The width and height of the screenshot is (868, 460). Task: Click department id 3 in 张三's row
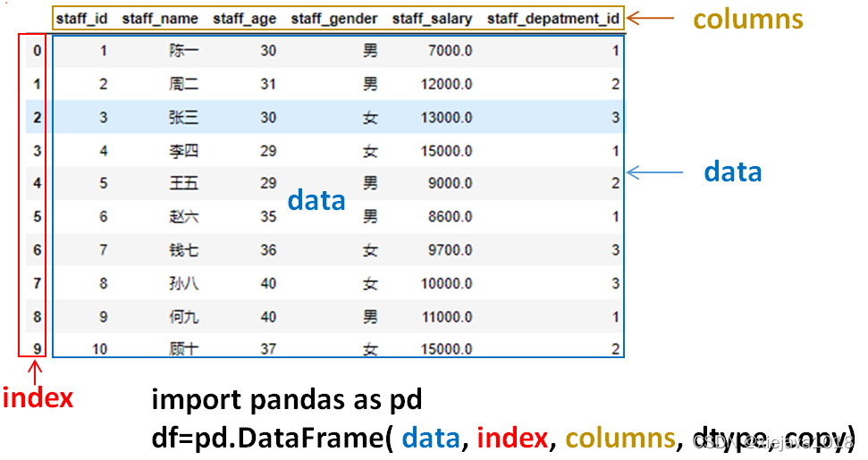[x=615, y=117]
